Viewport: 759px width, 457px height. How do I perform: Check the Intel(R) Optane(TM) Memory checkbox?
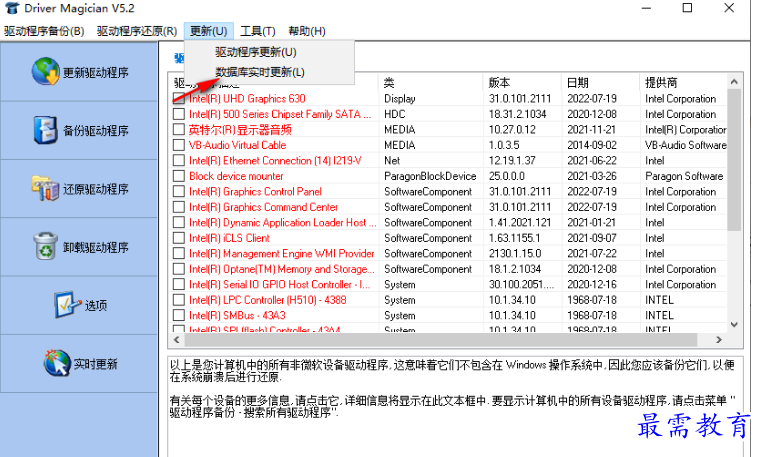click(179, 269)
